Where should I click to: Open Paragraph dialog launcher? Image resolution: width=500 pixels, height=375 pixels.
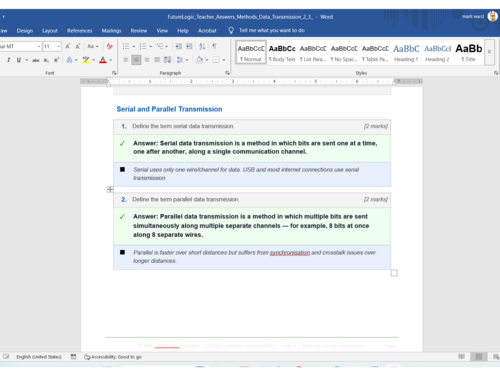pyautogui.click(x=227, y=73)
